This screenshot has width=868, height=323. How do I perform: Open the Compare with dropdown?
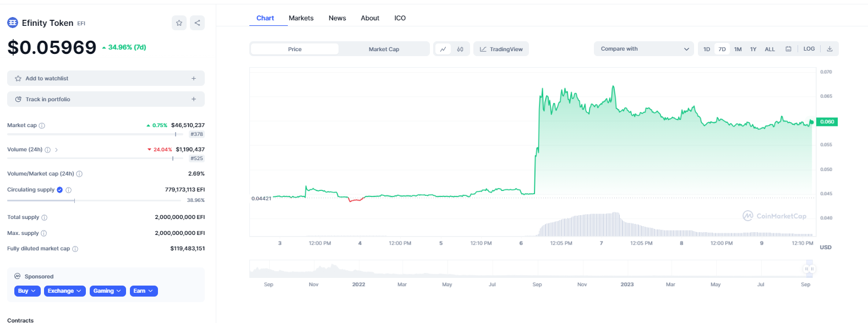(643, 49)
